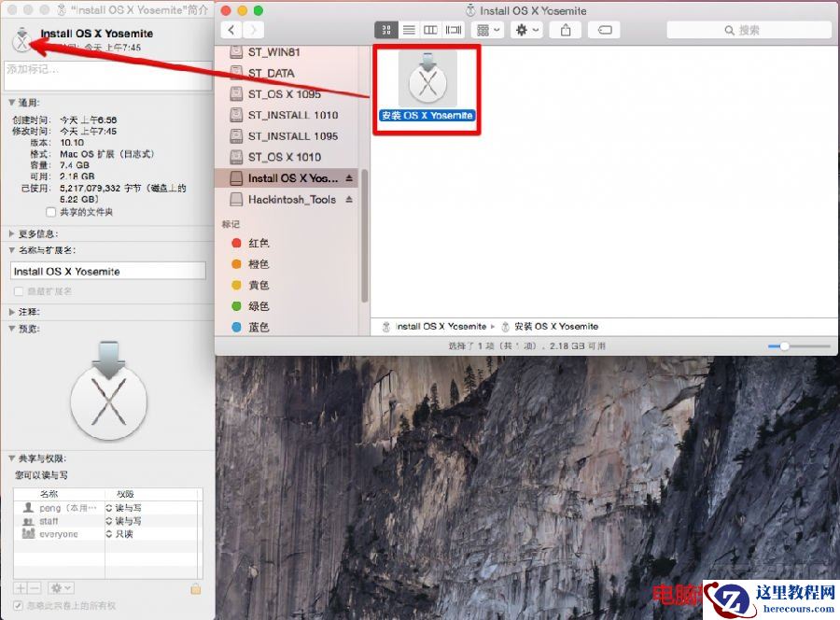The width and height of the screenshot is (840, 620).
Task: Switch Finder to icon view
Action: tap(385, 30)
